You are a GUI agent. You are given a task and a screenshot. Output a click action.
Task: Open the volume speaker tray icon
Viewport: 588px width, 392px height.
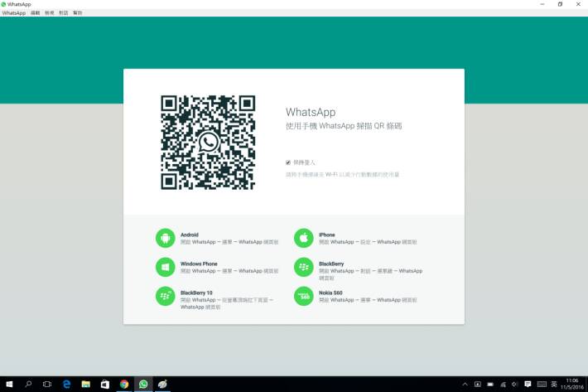[515, 384]
